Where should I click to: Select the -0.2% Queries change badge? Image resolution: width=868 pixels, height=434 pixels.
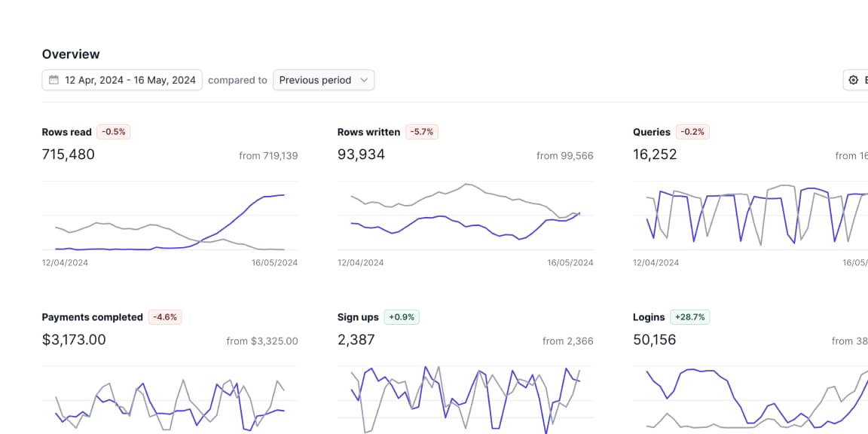(692, 132)
